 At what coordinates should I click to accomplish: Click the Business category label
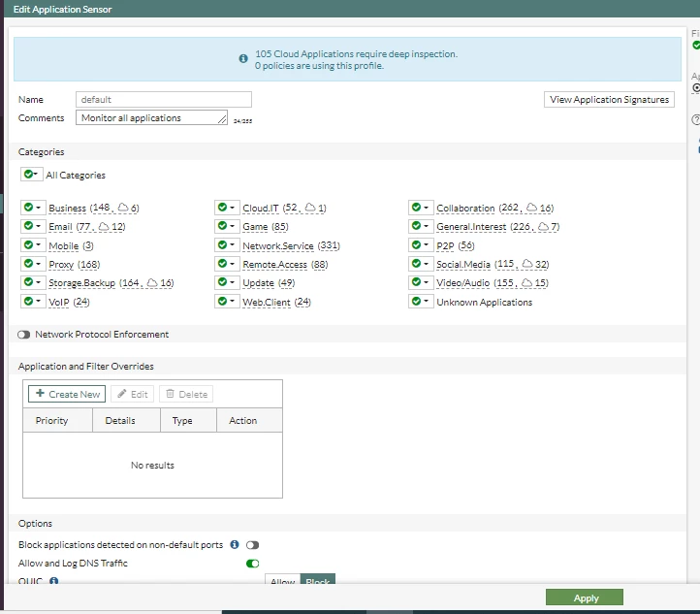[67, 209]
